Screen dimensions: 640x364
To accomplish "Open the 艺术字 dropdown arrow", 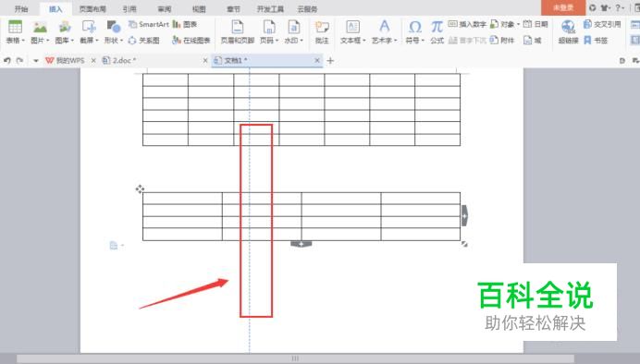I will (395, 41).
